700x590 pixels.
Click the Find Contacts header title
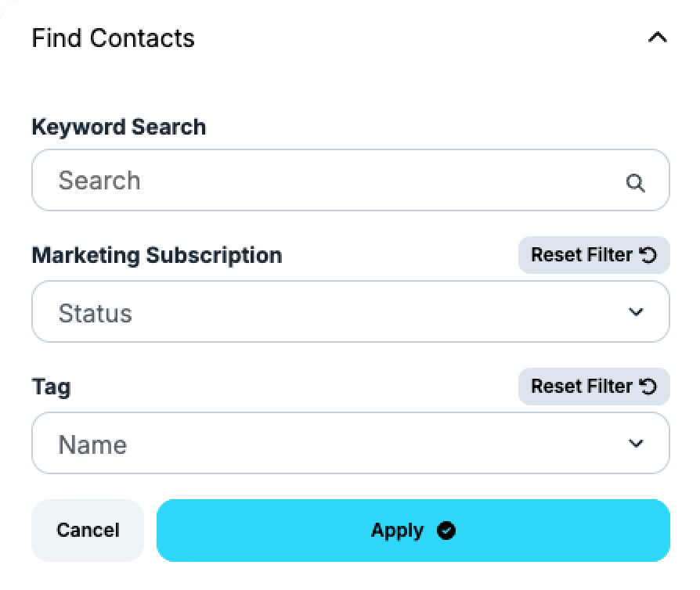[x=113, y=38]
